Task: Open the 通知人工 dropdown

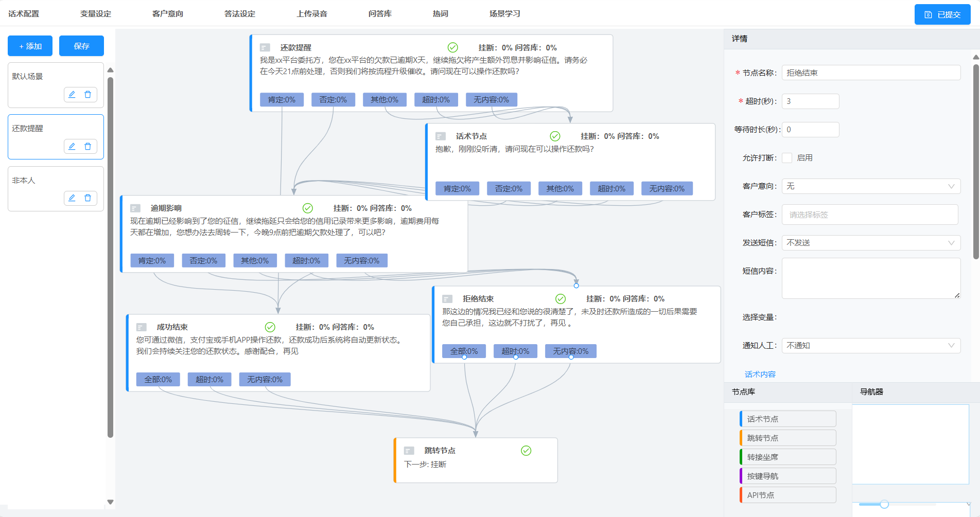Action: tap(871, 346)
